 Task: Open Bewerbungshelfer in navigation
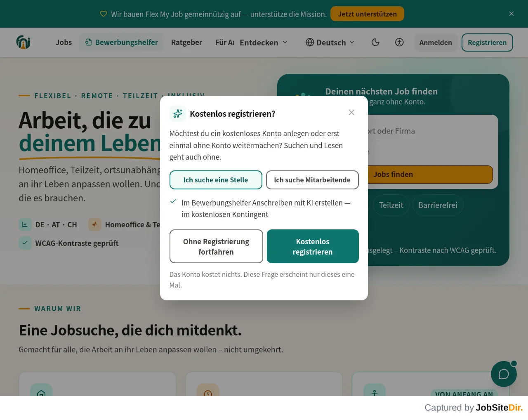point(122,42)
